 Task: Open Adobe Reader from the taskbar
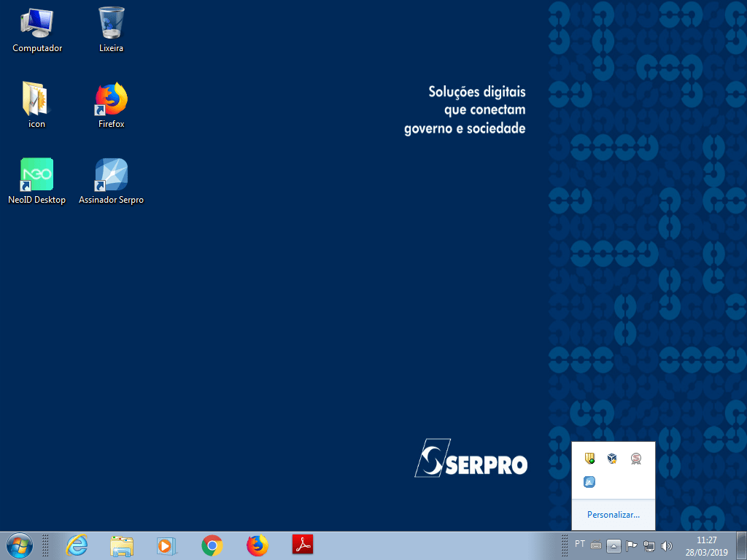(x=303, y=545)
